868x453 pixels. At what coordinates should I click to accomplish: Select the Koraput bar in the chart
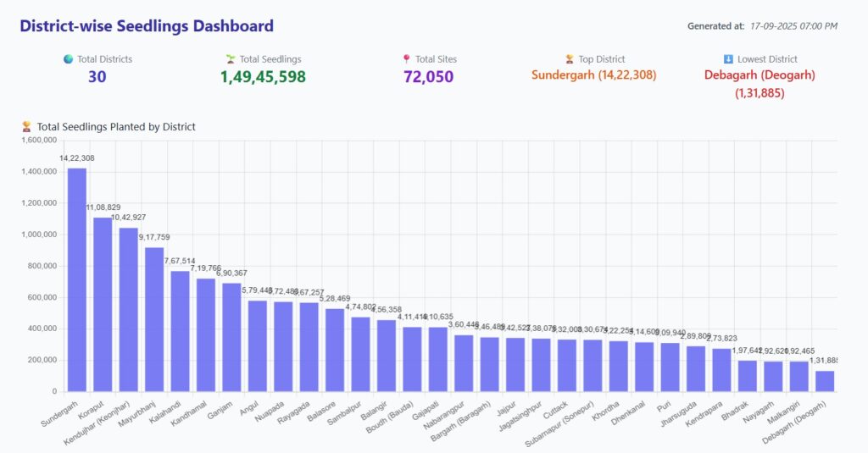pos(103,304)
